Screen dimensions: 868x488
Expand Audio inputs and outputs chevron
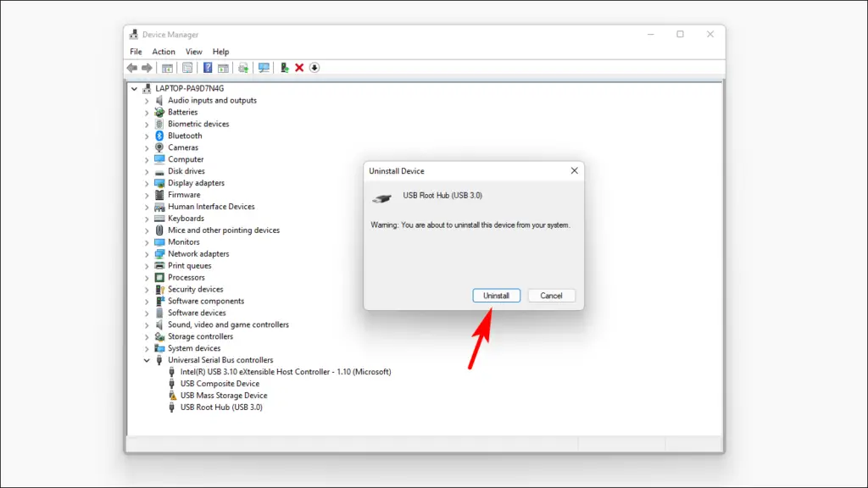(x=147, y=101)
